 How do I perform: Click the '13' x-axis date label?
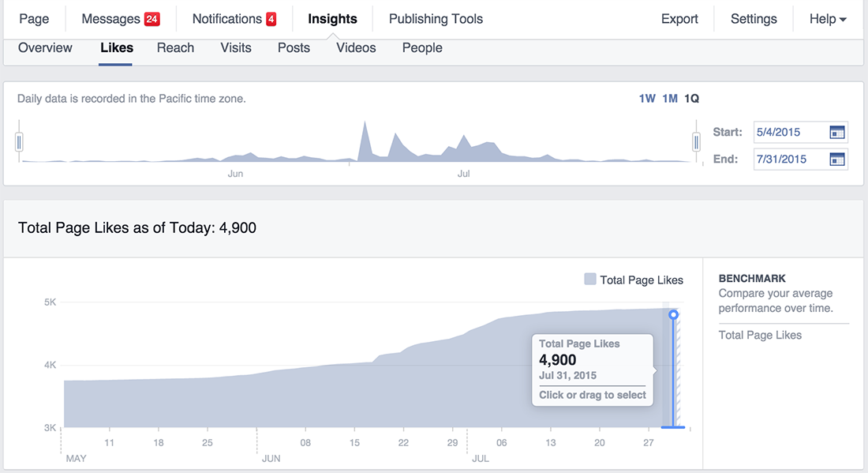click(550, 442)
